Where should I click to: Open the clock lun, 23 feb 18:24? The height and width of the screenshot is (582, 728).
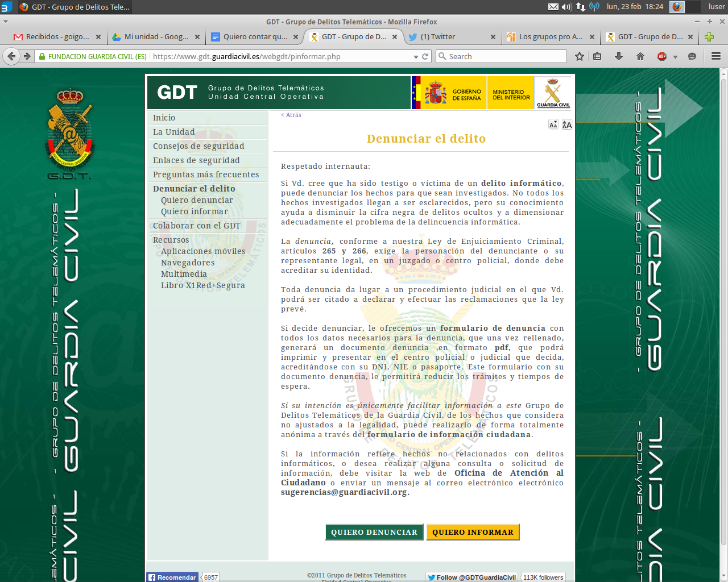pos(635,7)
